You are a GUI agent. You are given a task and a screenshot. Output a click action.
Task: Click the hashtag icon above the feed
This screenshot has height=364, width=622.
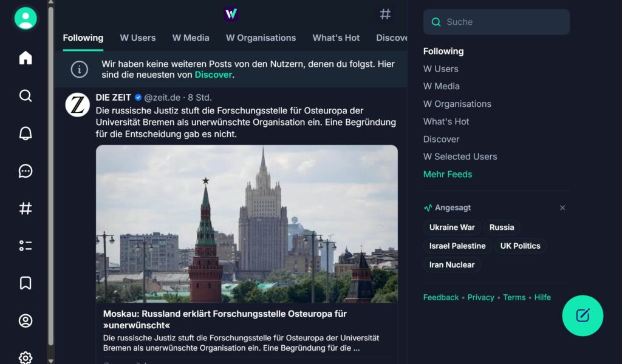point(385,15)
